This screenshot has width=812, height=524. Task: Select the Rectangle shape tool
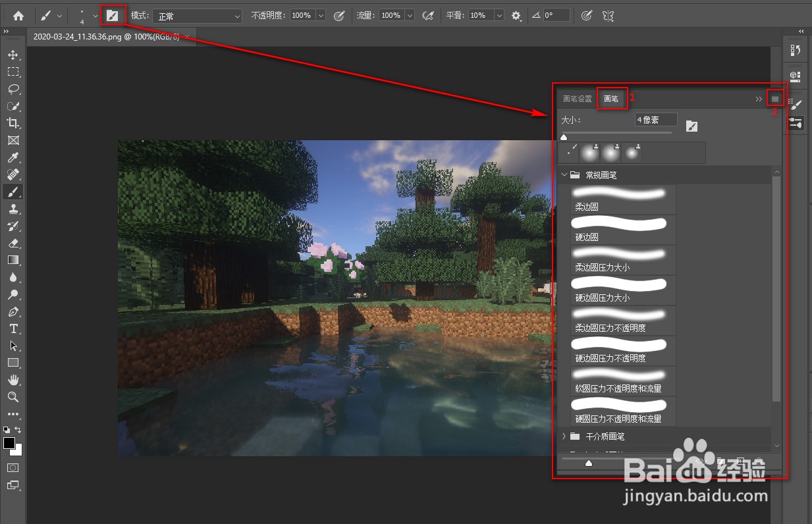[13, 363]
